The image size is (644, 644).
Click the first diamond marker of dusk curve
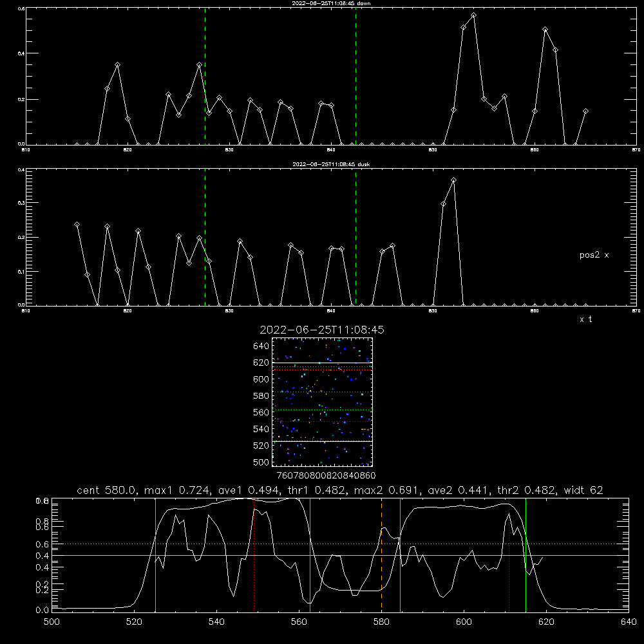77,224
